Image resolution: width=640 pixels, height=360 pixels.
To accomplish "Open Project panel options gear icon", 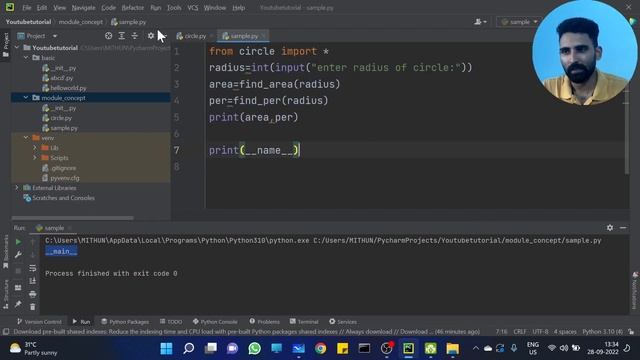I will coord(151,36).
